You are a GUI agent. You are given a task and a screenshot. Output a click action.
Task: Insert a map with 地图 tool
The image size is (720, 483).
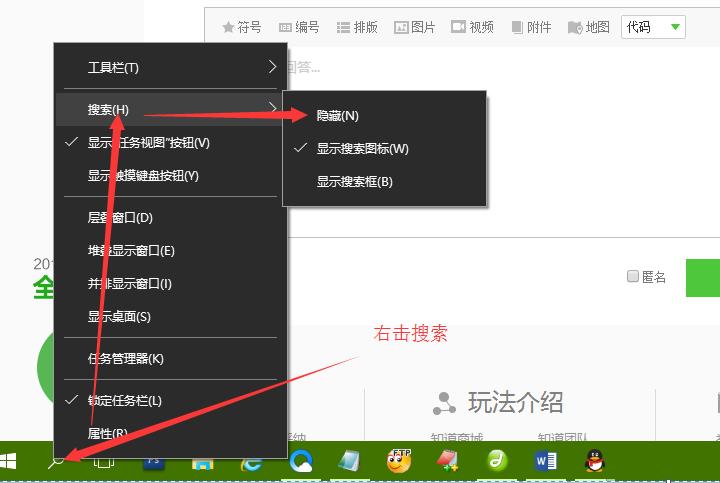[x=589, y=27]
